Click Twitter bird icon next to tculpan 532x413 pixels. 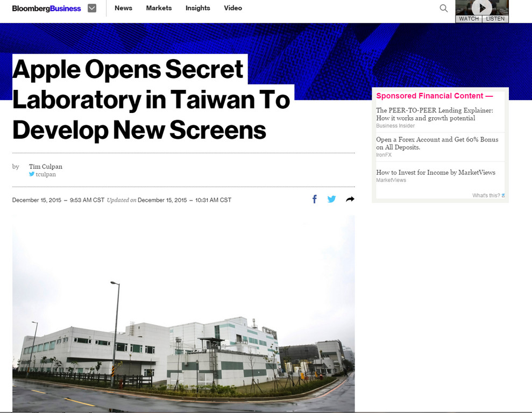tap(32, 174)
